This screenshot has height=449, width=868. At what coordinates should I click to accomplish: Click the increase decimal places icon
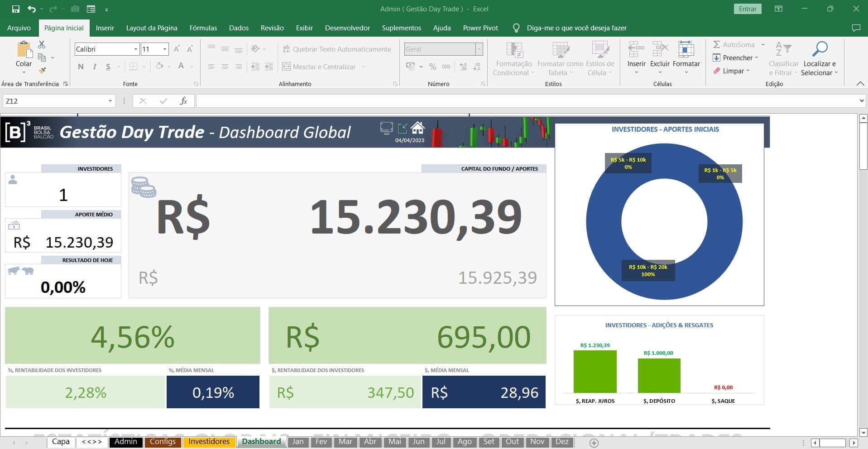coord(463,67)
